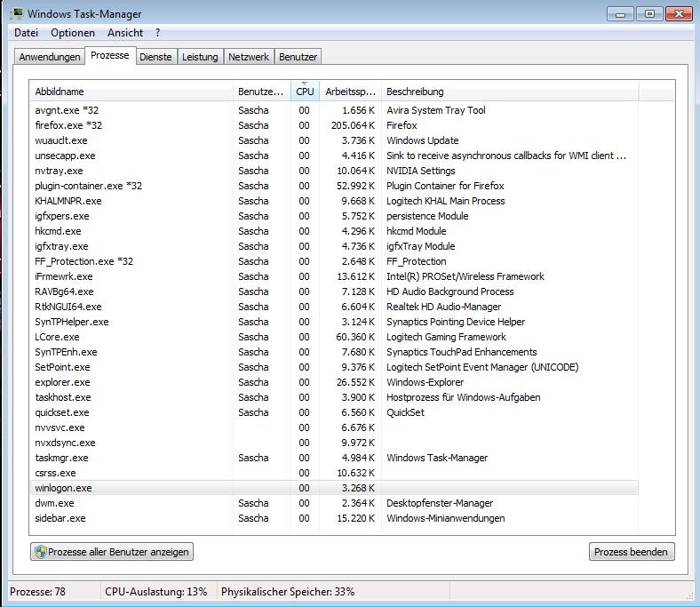Select the avgnt.exe *32 process
700x607 pixels.
pos(334,110)
